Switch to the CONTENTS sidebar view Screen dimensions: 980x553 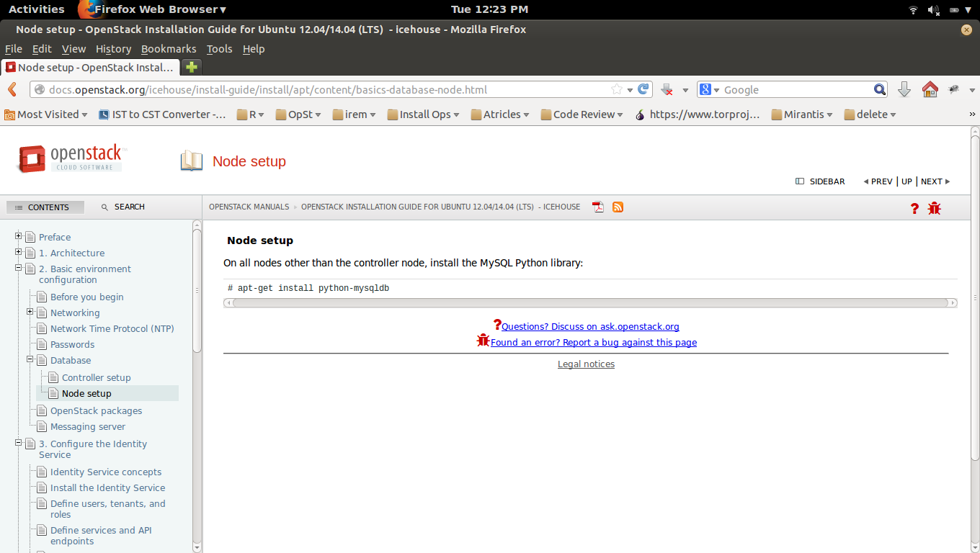(45, 207)
